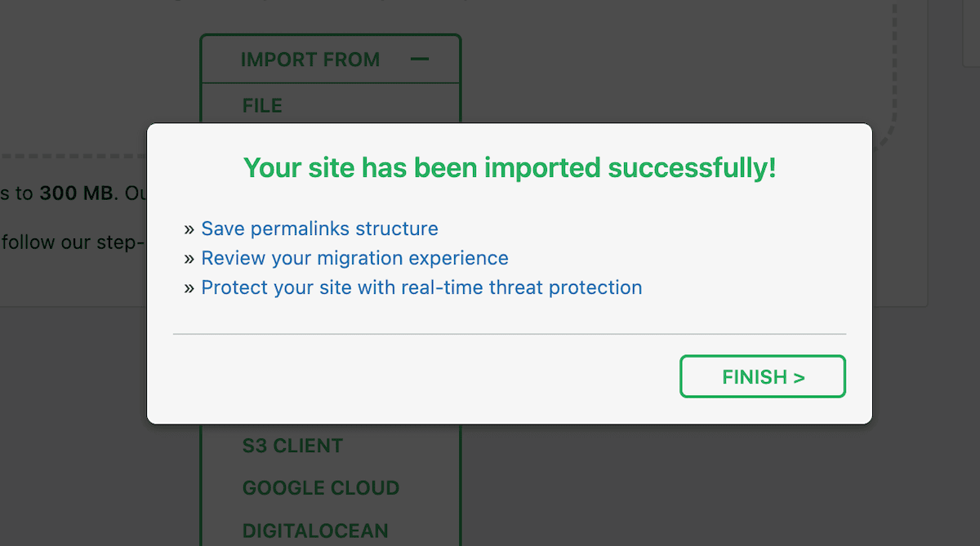The width and height of the screenshot is (980, 546).
Task: Click the horizontal divider above FINISH
Action: tap(509, 334)
